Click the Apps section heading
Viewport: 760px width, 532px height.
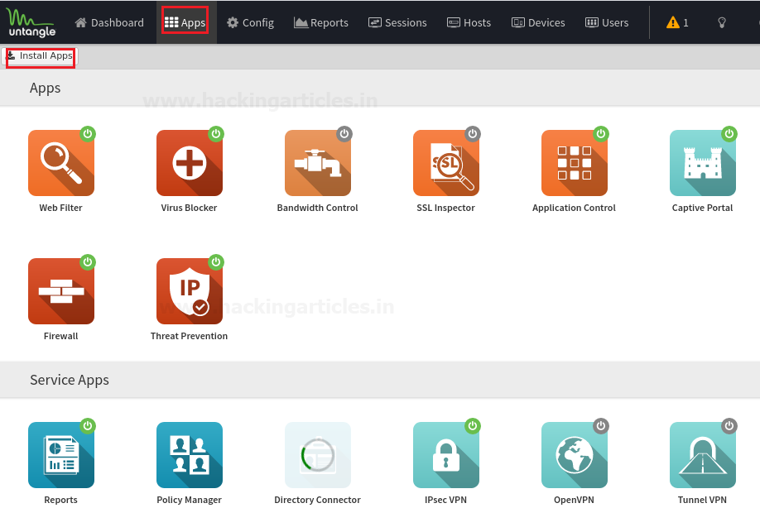[45, 89]
